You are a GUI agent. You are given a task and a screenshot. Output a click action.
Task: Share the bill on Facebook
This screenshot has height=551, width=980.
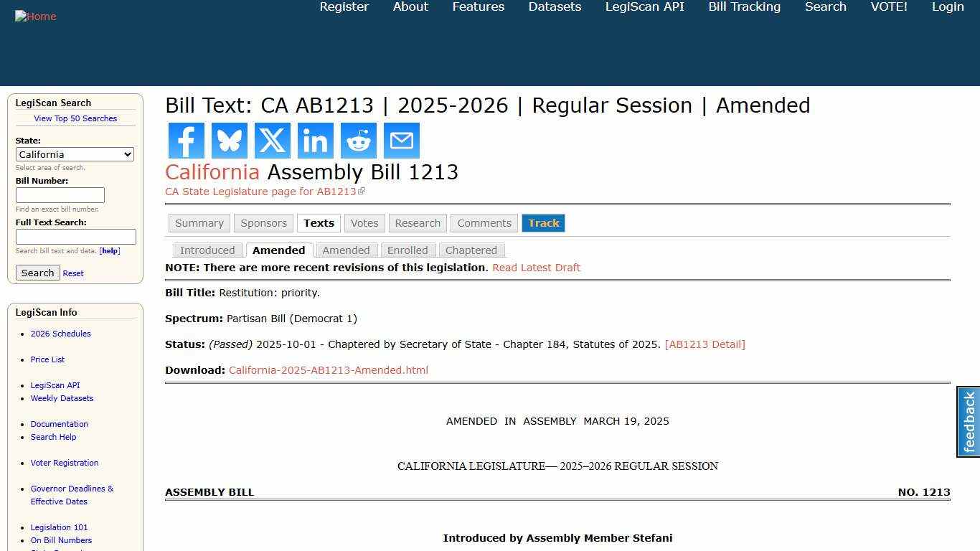[186, 141]
